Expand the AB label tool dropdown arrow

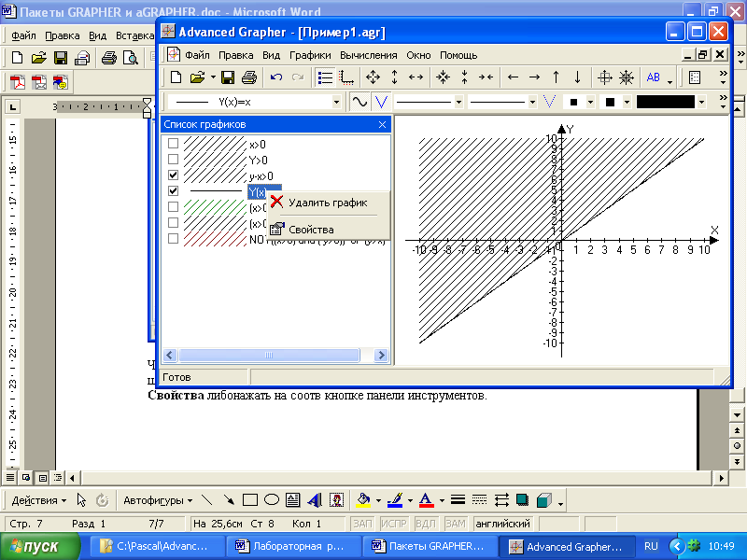[x=669, y=81]
